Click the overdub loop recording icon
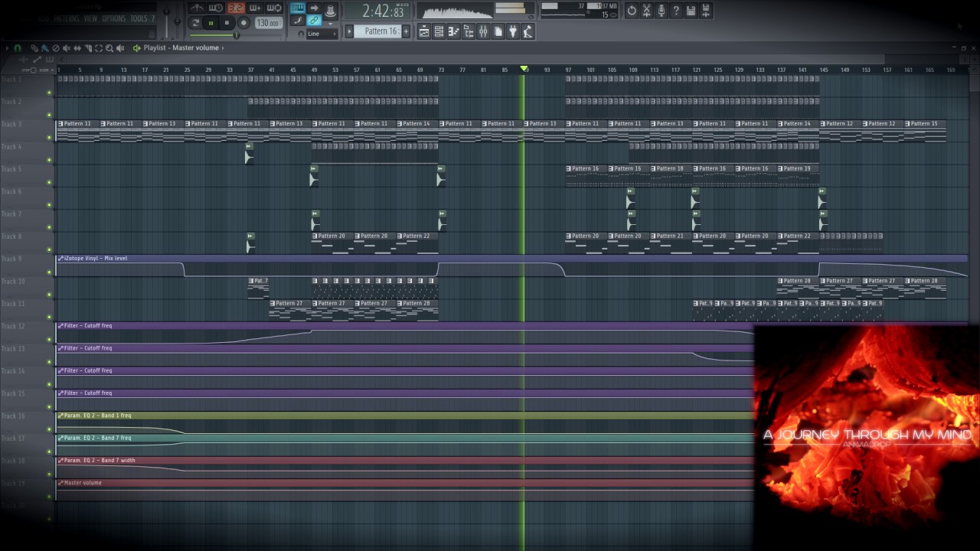 click(255, 8)
